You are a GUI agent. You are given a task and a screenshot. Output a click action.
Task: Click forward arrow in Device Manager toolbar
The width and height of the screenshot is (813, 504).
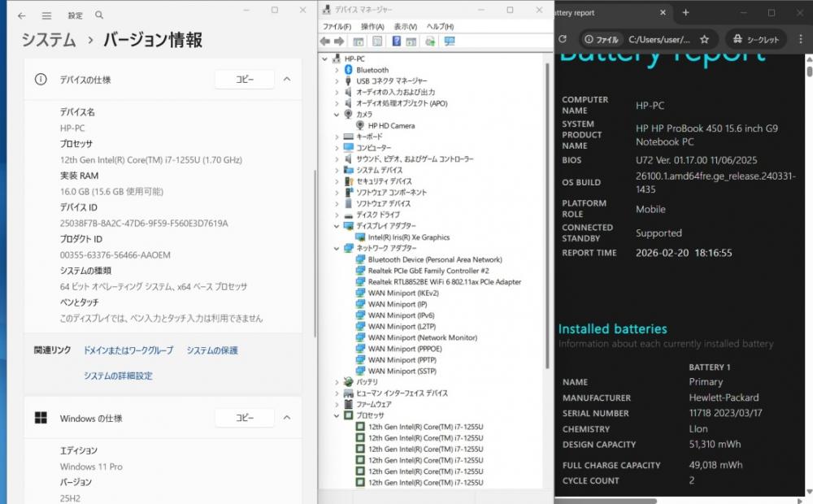(x=339, y=41)
